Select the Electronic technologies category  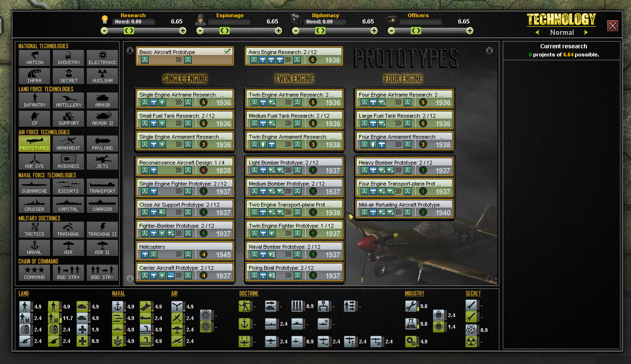102,58
